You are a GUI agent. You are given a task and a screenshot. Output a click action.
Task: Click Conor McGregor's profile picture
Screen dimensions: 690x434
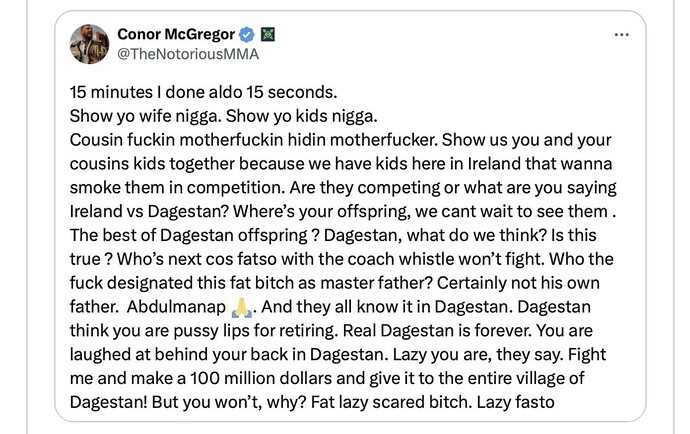click(x=89, y=44)
